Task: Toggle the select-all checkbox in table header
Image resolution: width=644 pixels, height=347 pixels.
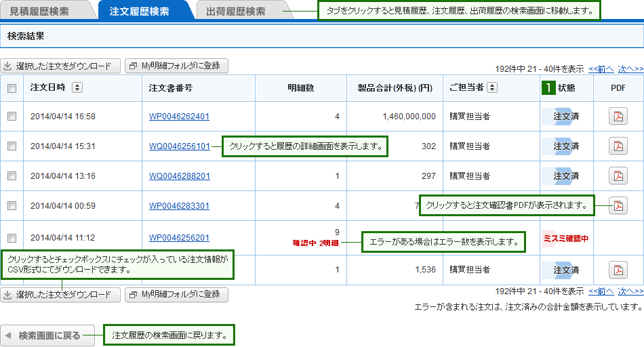Action: [x=12, y=88]
